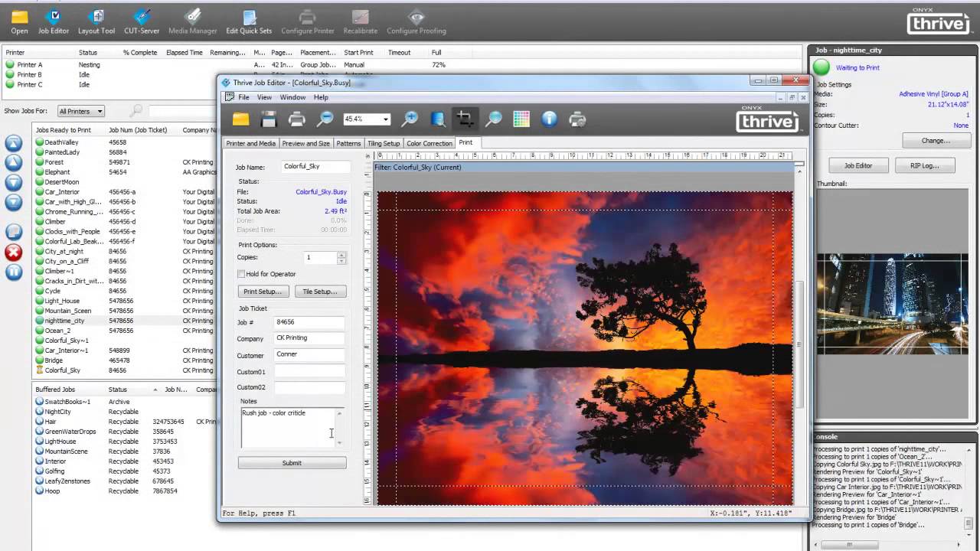This screenshot has height=551, width=980.
Task: Click the save icon in Job Editor
Action: [268, 119]
